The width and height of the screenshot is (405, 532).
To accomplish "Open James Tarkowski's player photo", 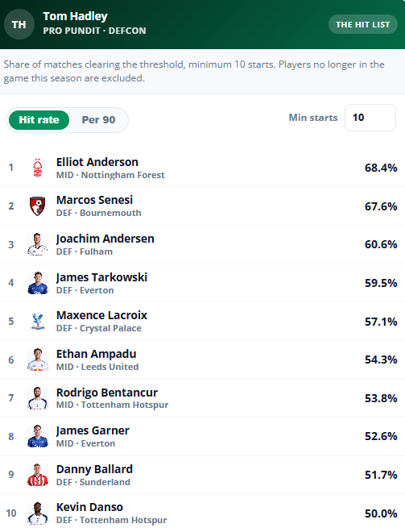I will (38, 283).
